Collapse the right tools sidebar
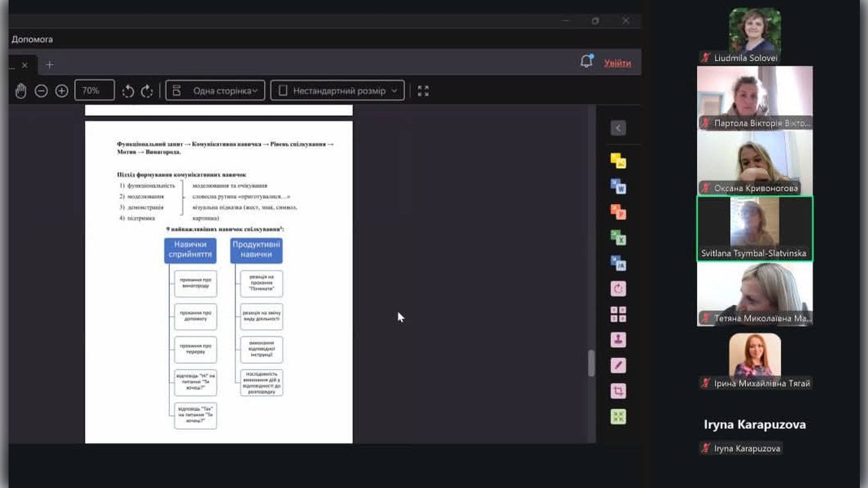Viewport: 868px width, 488px height. pos(618,128)
